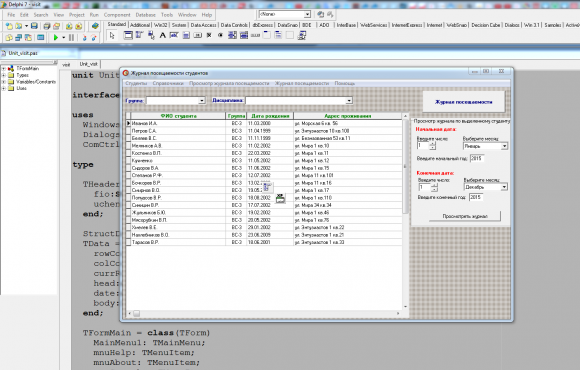Screen dimensions: 580x370
Task: Open the Группа dropdown list
Action: [202, 101]
